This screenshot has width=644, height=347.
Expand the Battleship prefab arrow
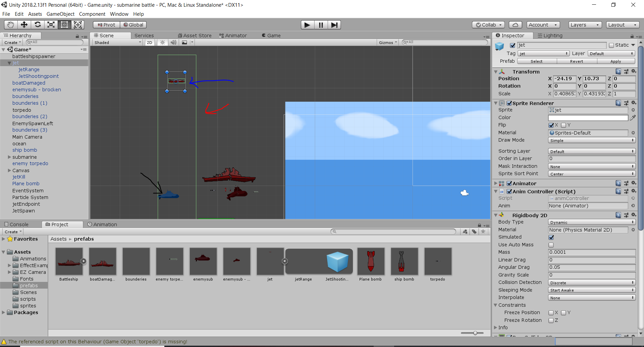click(x=84, y=261)
